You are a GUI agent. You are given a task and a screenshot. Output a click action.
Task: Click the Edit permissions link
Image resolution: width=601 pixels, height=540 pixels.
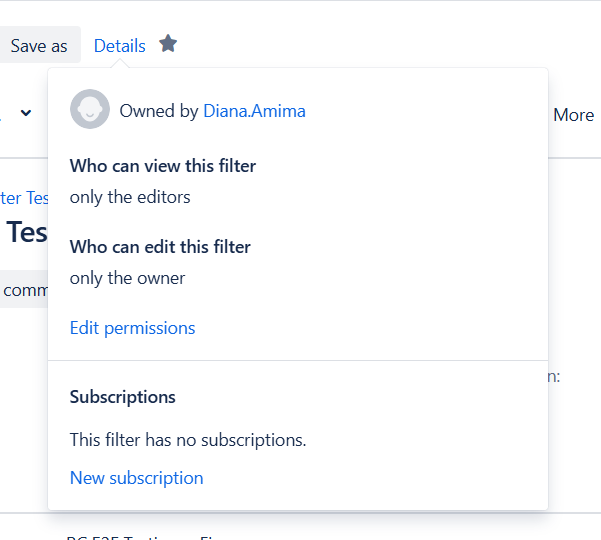(132, 328)
